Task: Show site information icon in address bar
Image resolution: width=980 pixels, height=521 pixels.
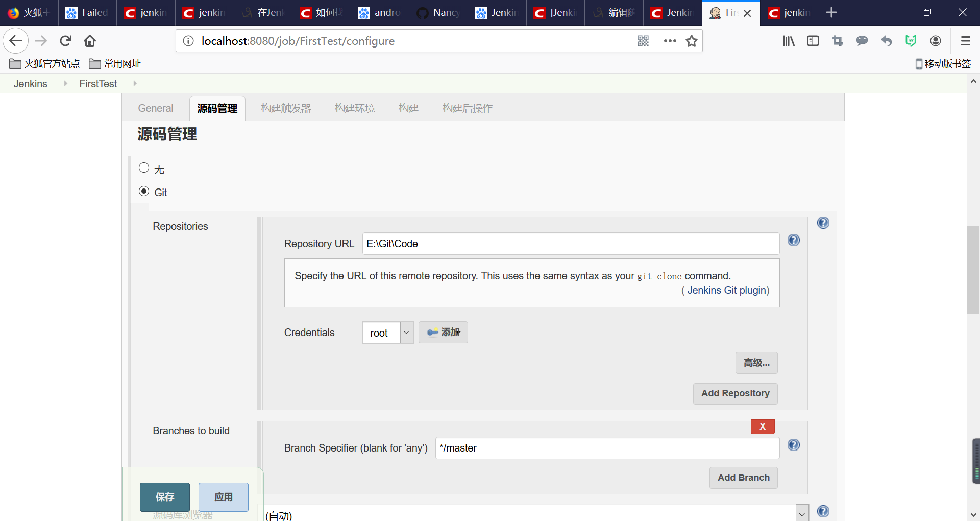Action: (x=188, y=41)
